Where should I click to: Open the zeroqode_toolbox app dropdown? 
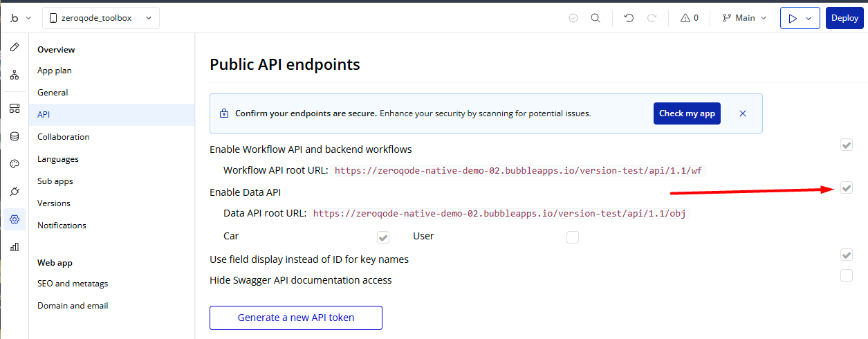tap(101, 18)
